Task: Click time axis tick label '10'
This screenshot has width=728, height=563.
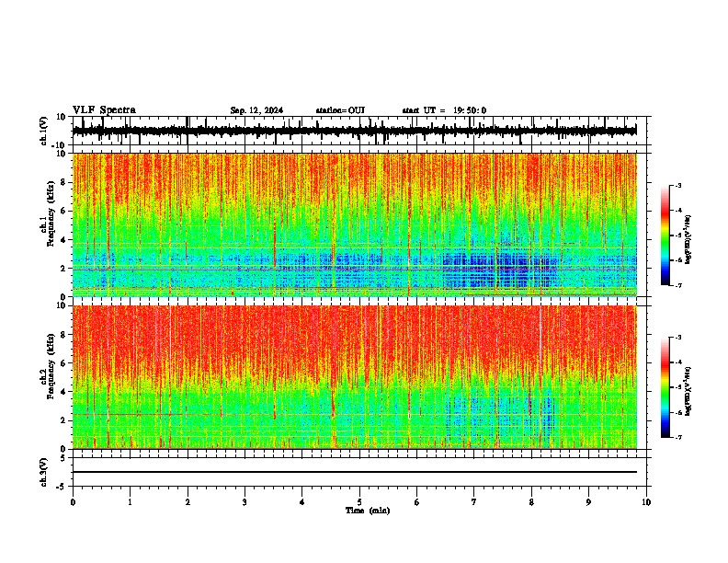Action: (646, 502)
